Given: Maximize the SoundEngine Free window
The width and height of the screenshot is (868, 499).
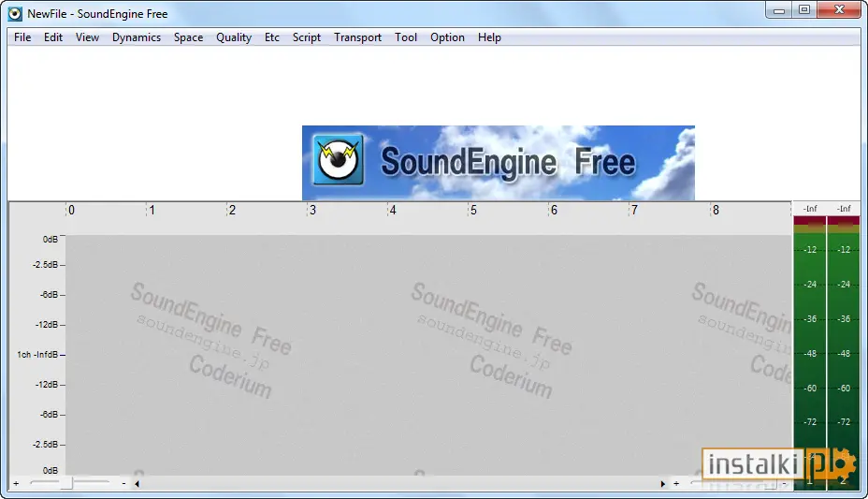Looking at the screenshot, I should [x=804, y=10].
